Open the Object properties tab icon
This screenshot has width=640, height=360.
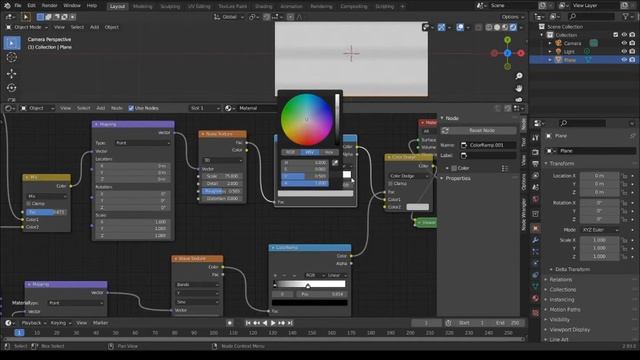[536, 228]
